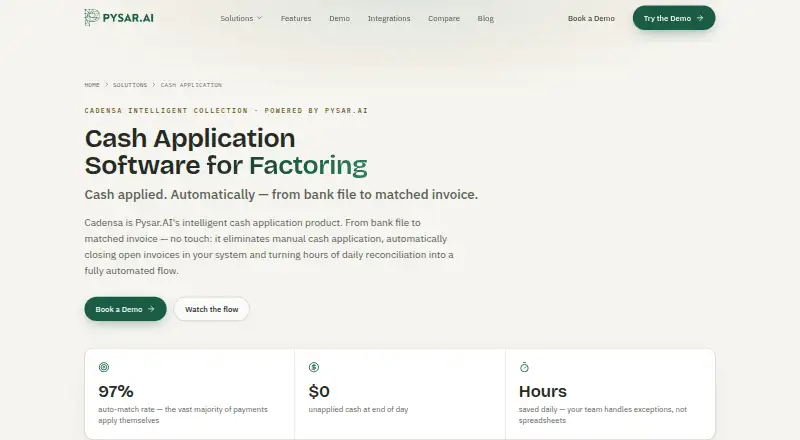The height and width of the screenshot is (440, 800).
Task: Open the Integrations nav item
Action: coord(389,18)
